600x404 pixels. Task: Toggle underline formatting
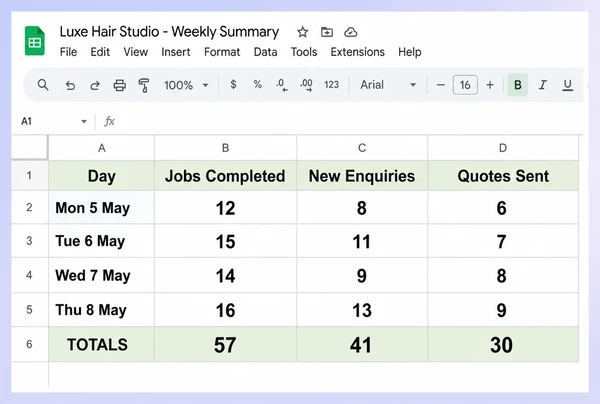coord(567,85)
